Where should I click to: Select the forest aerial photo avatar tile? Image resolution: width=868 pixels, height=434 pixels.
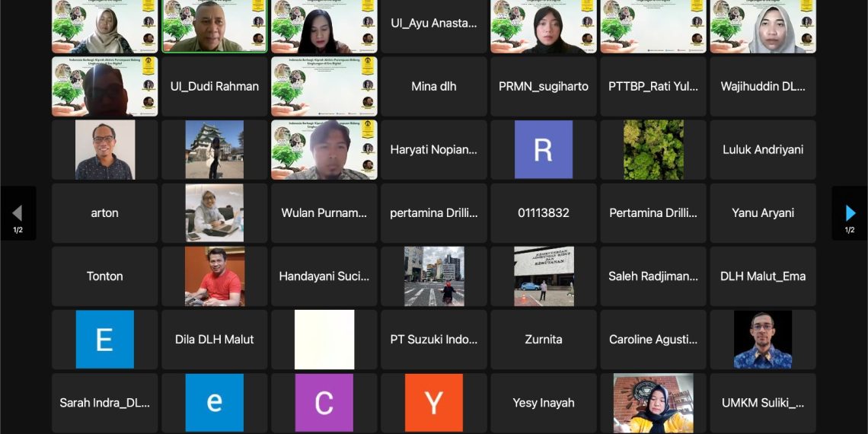653,149
